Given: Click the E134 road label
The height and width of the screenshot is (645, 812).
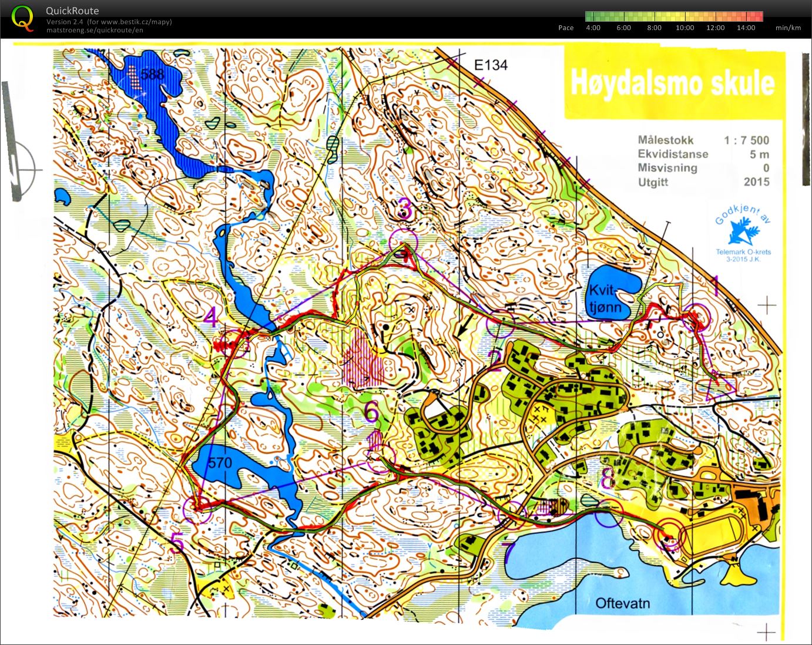Looking at the screenshot, I should (491, 65).
